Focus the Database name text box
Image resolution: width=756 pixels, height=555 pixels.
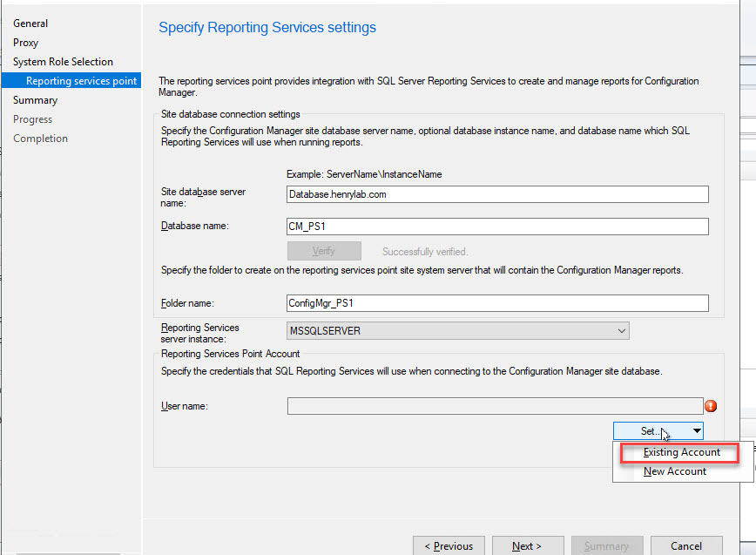(497, 227)
